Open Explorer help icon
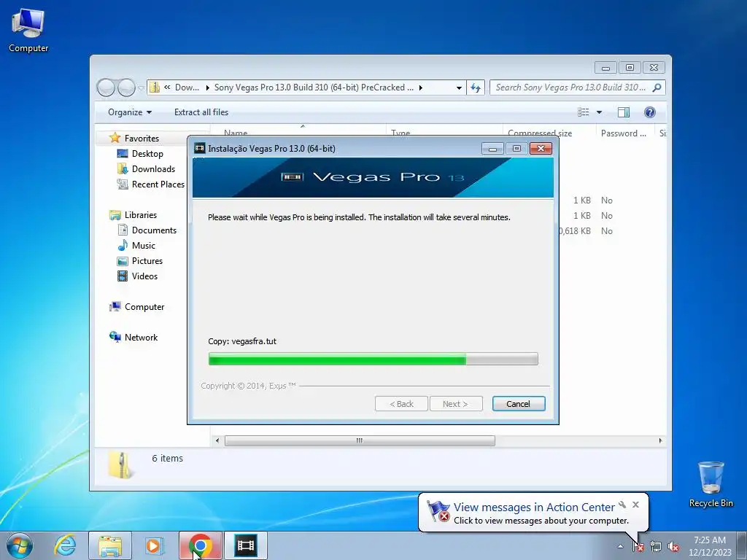Viewport: 747px width, 560px height. pyautogui.click(x=650, y=112)
